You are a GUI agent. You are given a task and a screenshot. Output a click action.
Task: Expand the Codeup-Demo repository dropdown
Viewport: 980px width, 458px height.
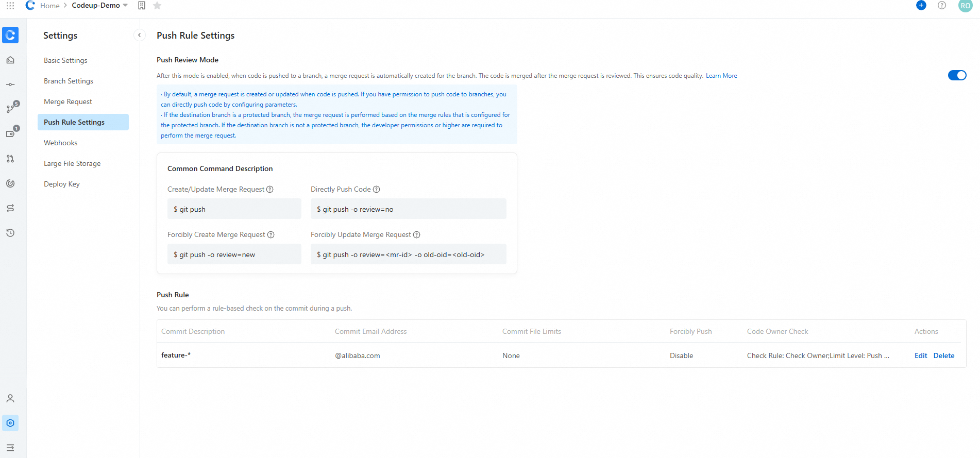125,5
